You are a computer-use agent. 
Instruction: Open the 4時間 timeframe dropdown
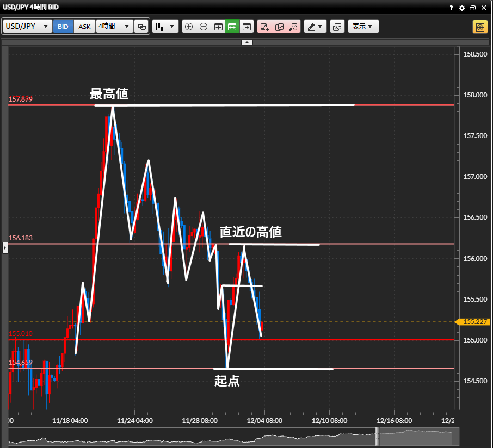click(x=114, y=26)
